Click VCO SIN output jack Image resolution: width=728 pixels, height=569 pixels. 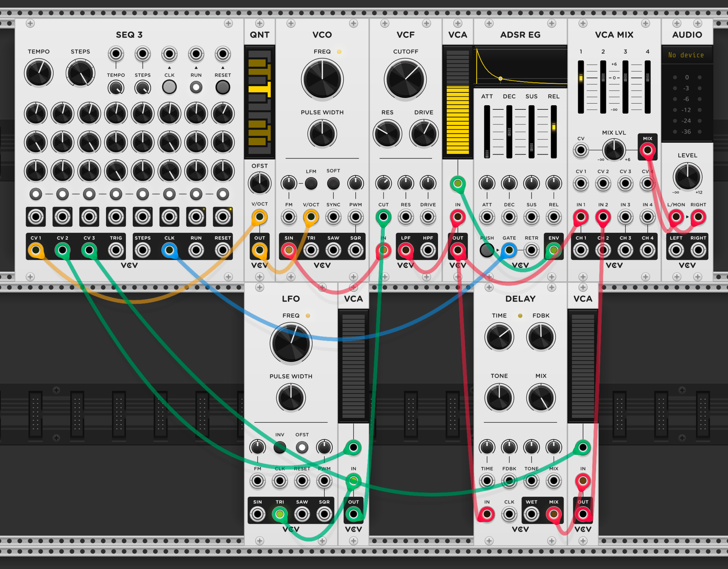[x=289, y=250]
